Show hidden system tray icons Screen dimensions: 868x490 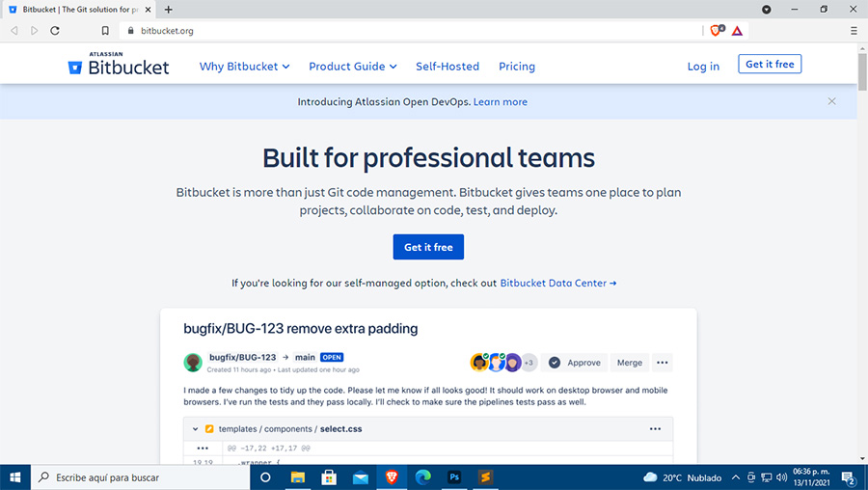click(735, 477)
